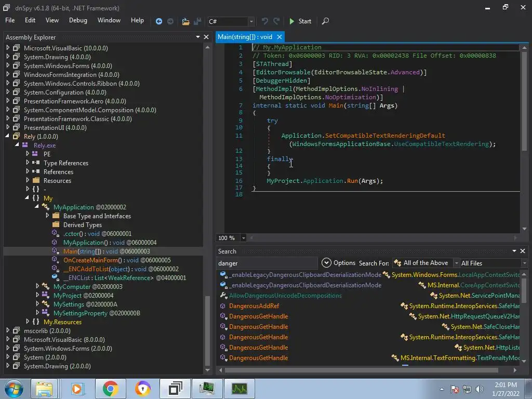Click the .cctor() method icon

pyautogui.click(x=55, y=233)
